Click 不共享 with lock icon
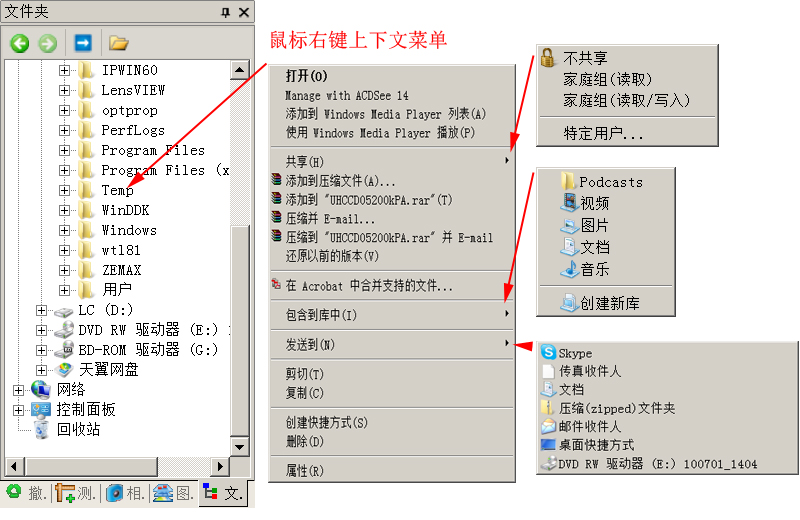This screenshot has width=800, height=520. tap(627, 58)
